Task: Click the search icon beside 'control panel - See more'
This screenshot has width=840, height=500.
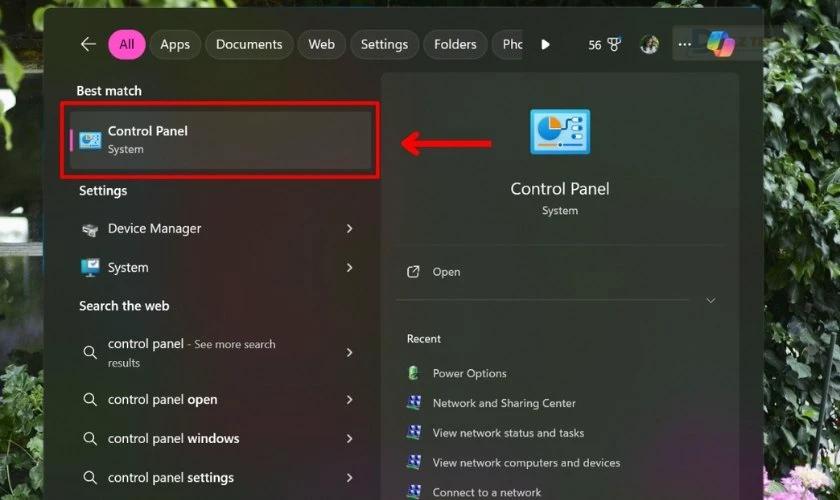Action: (90, 353)
